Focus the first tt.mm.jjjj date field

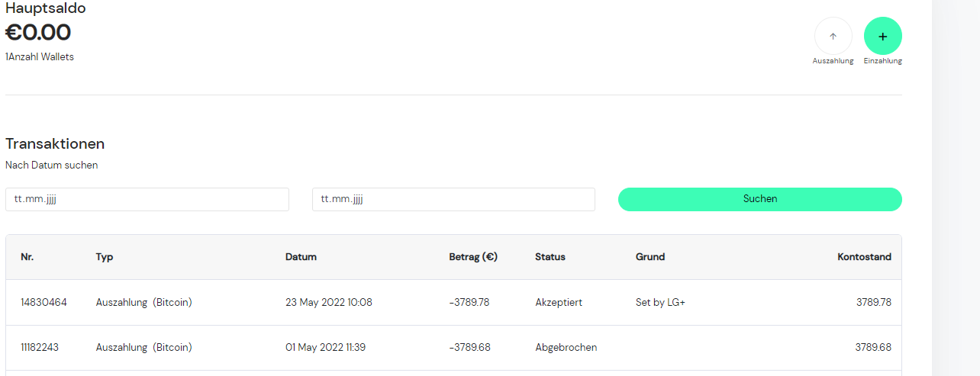tap(147, 199)
